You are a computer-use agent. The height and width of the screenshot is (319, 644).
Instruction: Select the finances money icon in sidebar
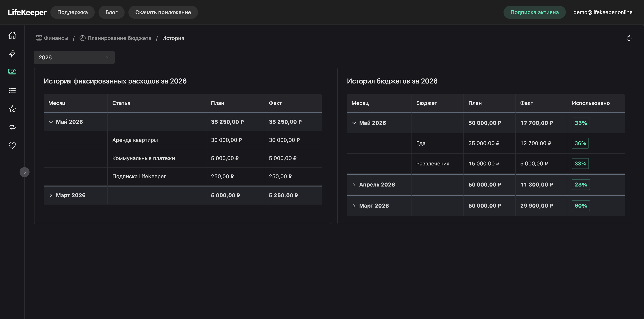point(12,72)
